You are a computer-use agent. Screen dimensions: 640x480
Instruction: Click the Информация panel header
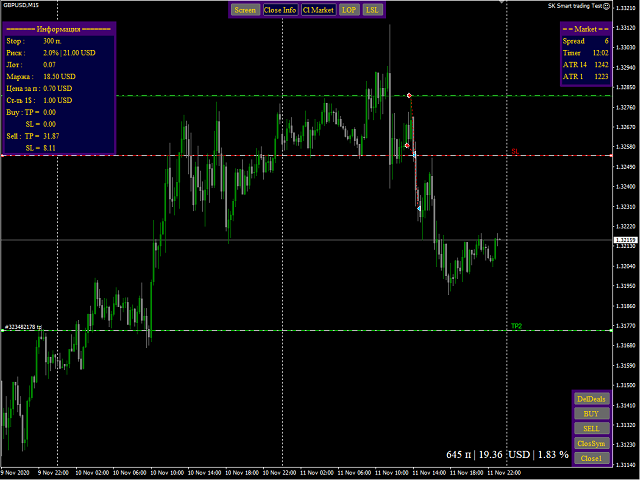[59, 29]
